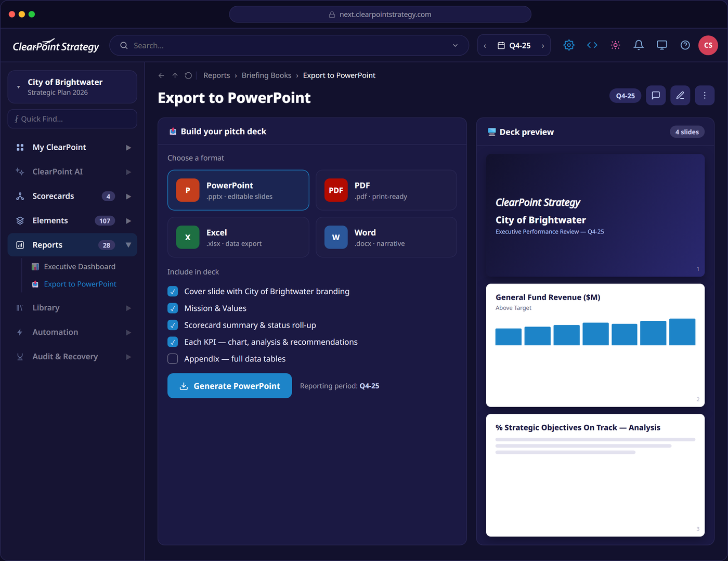Click the browser address bar

(x=380, y=15)
